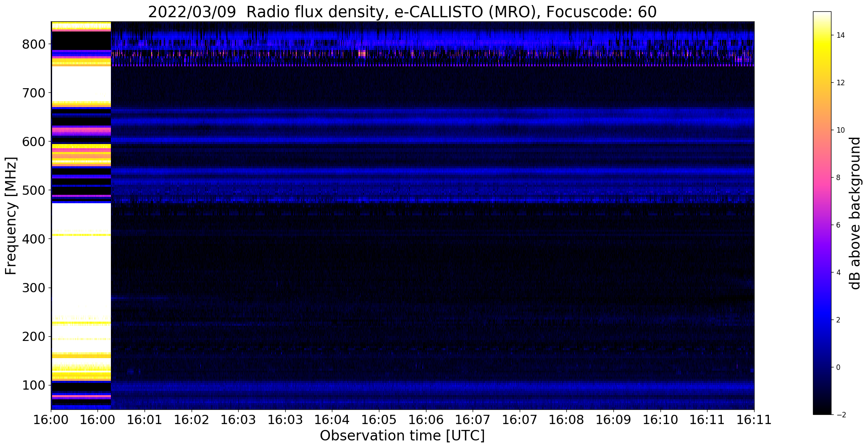Click the colorbar tick value 6

[x=838, y=225]
